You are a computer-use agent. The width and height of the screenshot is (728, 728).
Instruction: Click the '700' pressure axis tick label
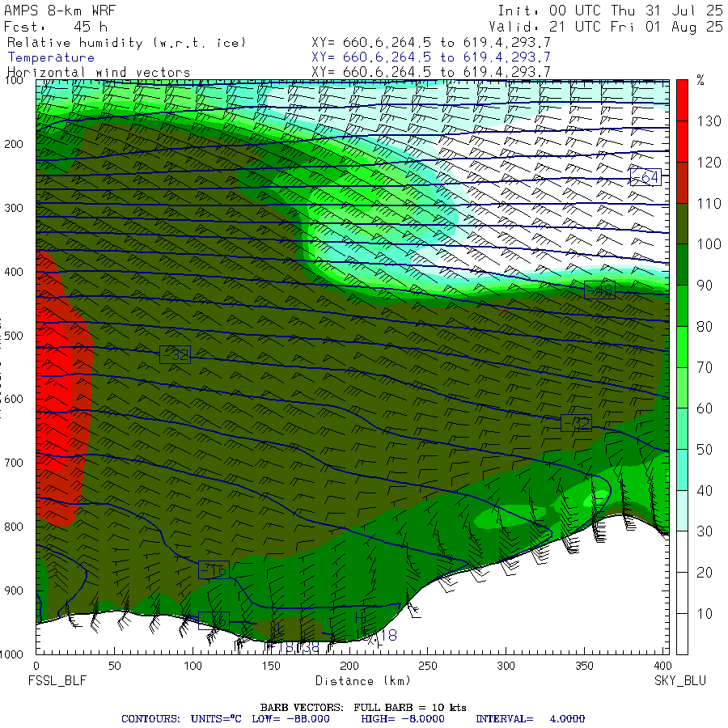coord(14,463)
